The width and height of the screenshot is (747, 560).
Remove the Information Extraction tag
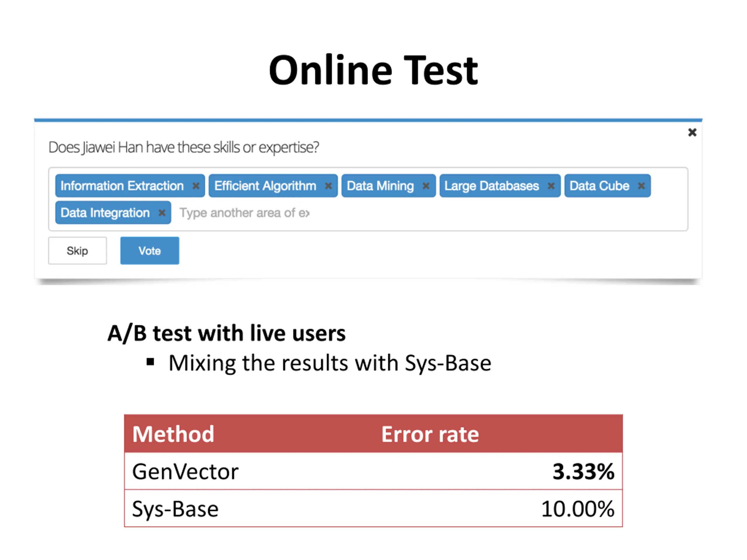tap(196, 186)
